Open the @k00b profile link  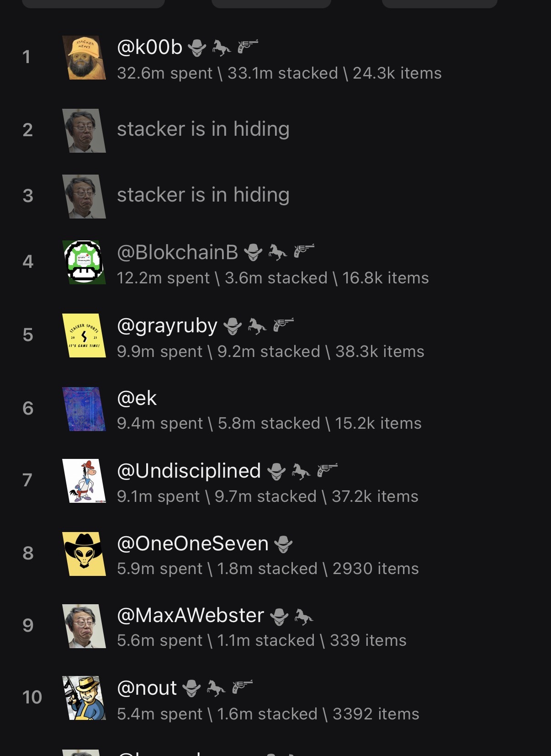coord(149,47)
